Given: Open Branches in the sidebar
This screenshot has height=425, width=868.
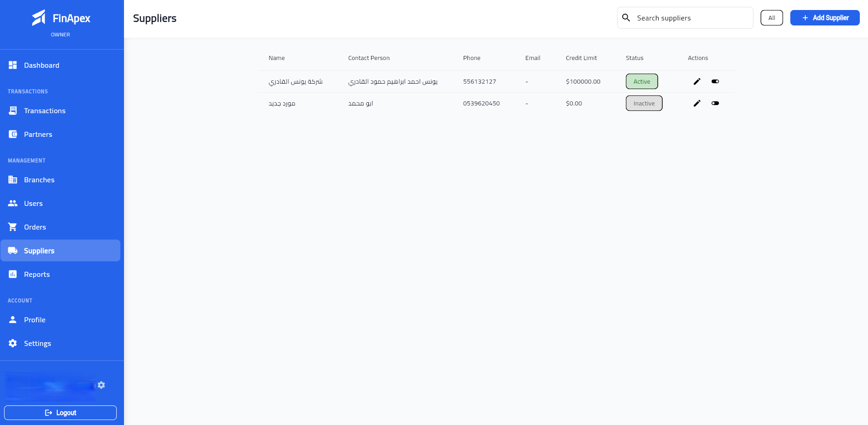Looking at the screenshot, I should pyautogui.click(x=60, y=180).
